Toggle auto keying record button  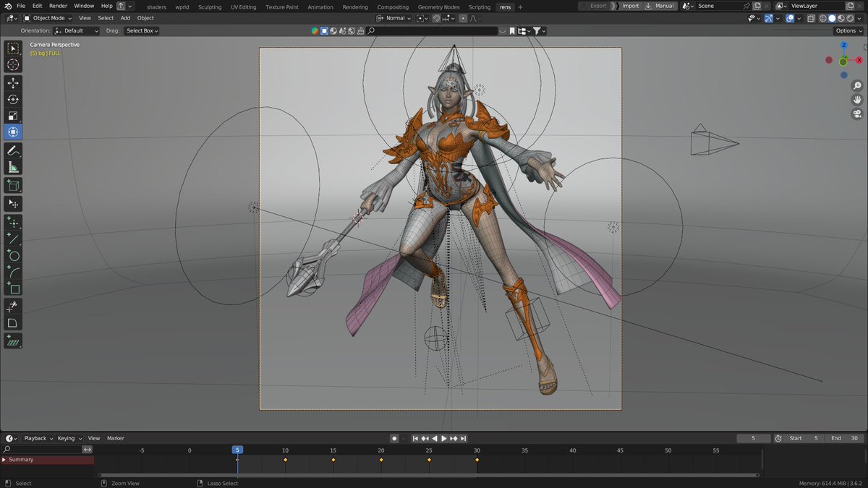[394, 438]
